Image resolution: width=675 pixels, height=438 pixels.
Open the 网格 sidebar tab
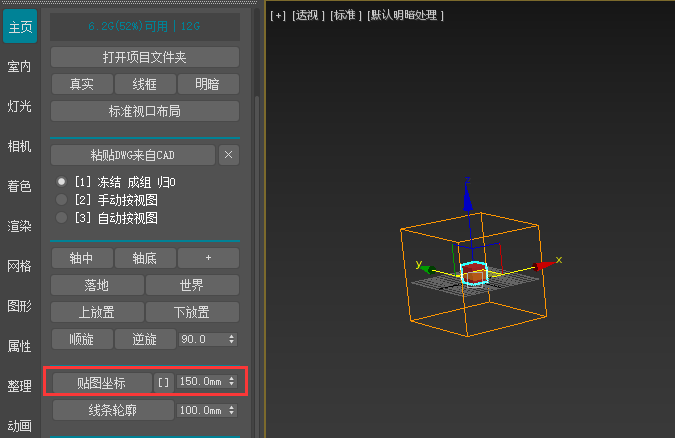pos(20,266)
